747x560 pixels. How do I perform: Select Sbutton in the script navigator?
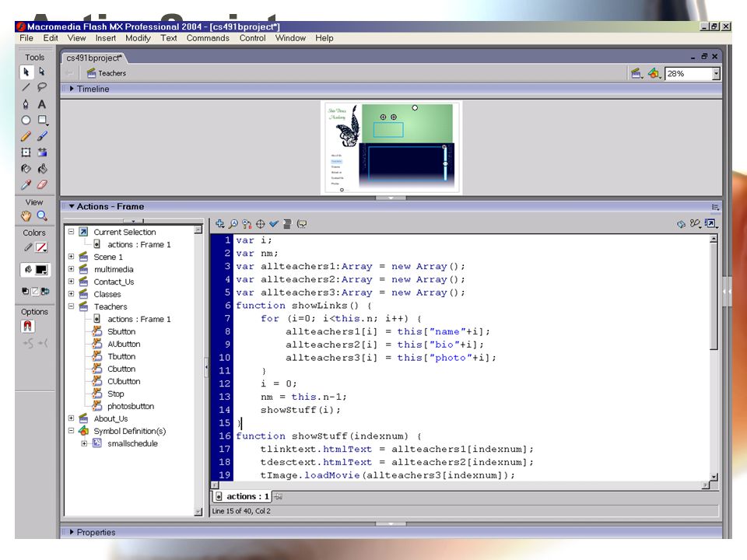(121, 331)
